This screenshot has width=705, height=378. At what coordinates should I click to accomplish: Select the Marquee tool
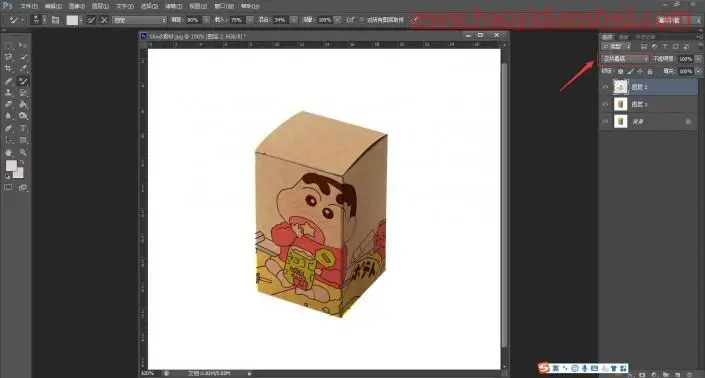coord(9,45)
